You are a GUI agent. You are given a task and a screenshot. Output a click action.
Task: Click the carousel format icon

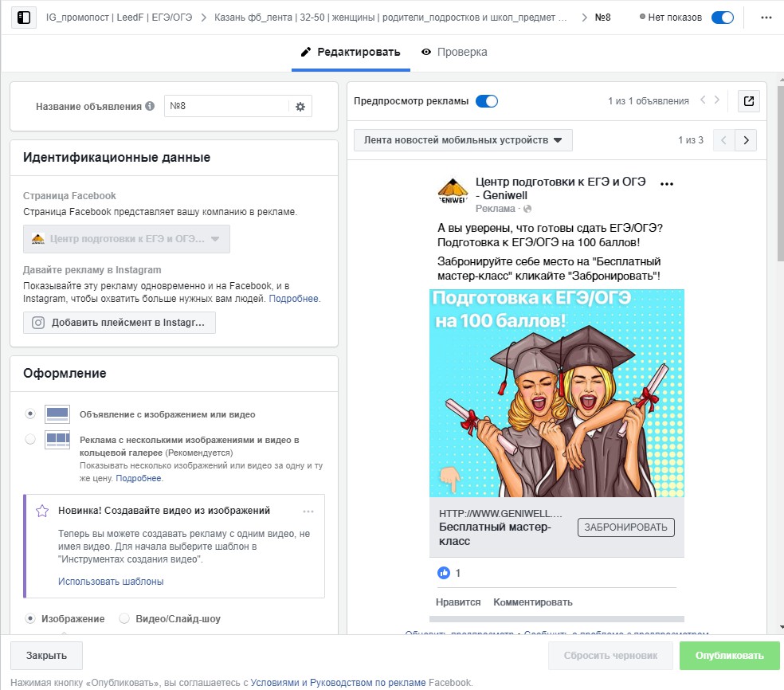(57, 440)
